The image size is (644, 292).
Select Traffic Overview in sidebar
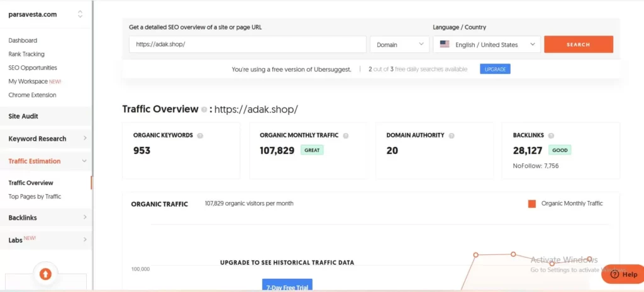pyautogui.click(x=31, y=183)
